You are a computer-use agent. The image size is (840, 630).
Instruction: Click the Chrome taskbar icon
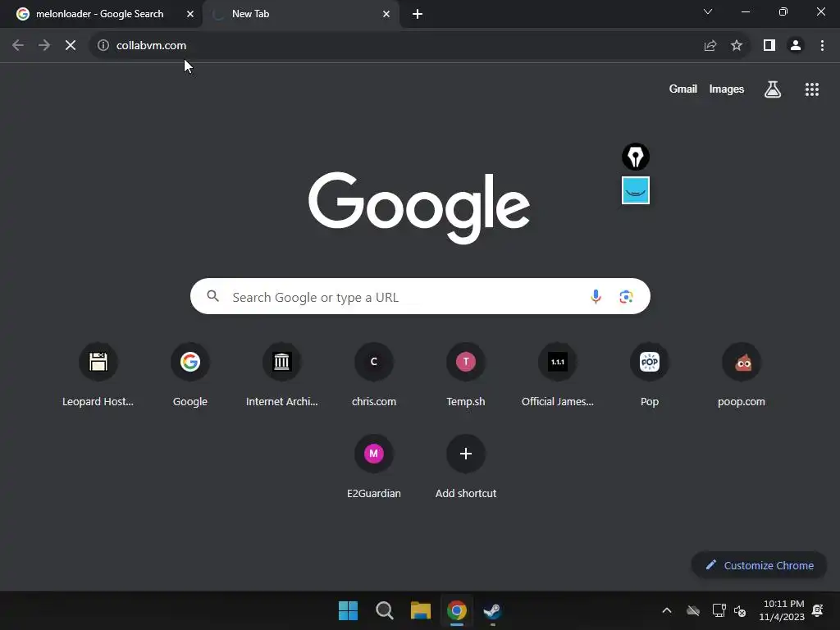(456, 610)
